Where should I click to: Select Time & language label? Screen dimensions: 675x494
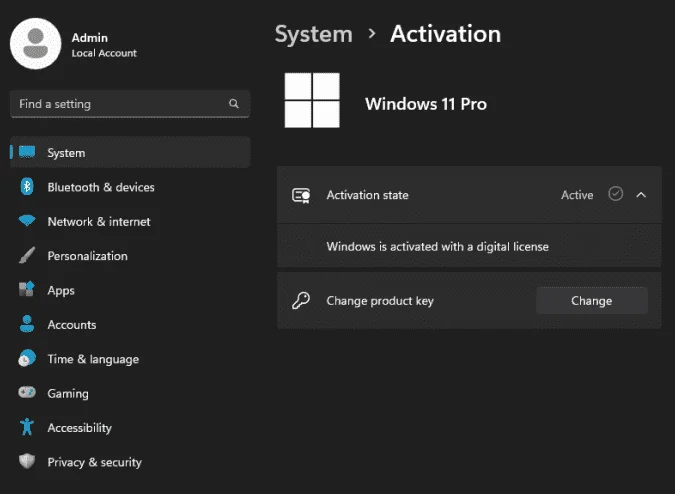click(x=93, y=359)
